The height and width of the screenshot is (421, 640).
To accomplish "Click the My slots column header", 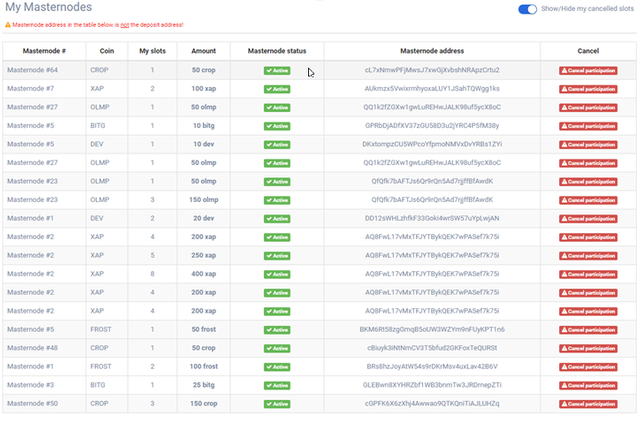I will coord(152,51).
